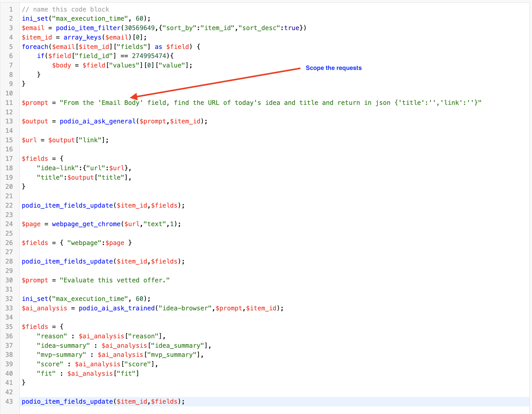The width and height of the screenshot is (532, 414).
Task: Click podio_item_fields_update on highlighted line 43
Action: point(67,402)
